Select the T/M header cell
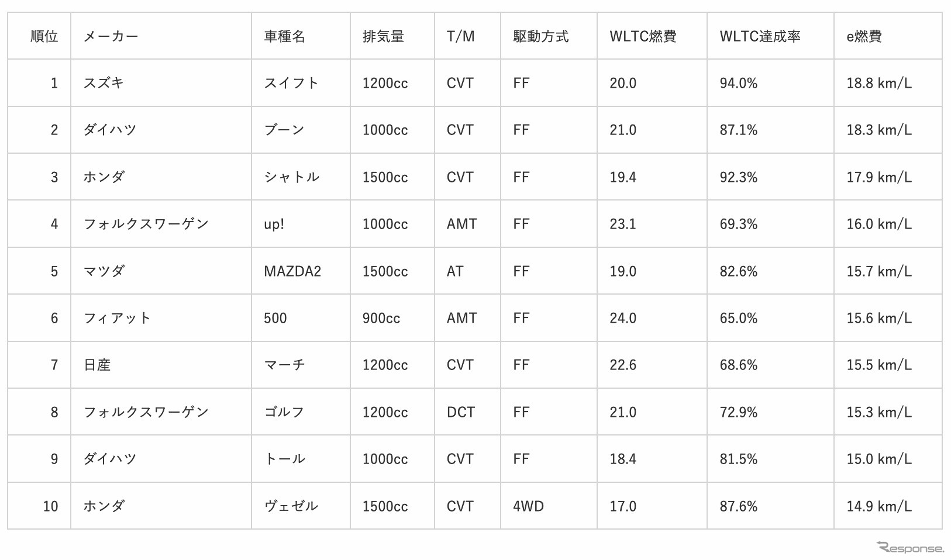951x560 pixels. point(460,36)
